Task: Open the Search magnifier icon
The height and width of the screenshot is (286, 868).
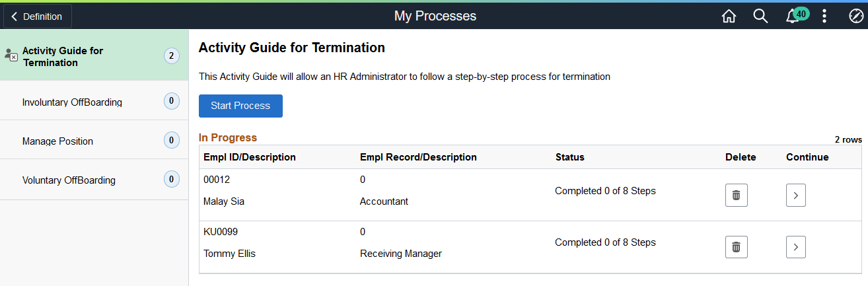Action: click(760, 16)
